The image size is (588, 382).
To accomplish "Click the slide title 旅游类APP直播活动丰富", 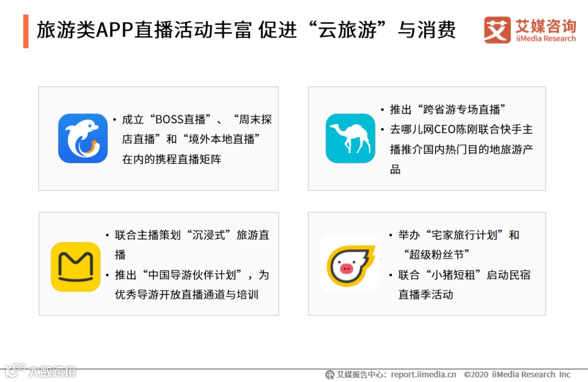I will click(144, 30).
